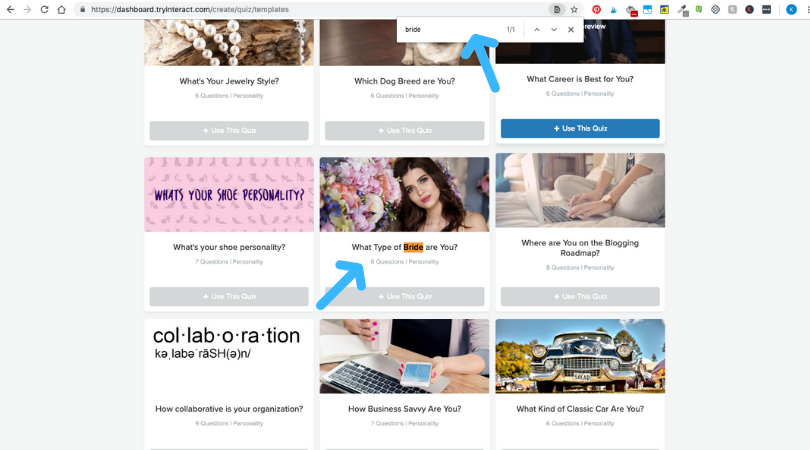Screen dimensions: 810x450
Task: Open the classic car quiz thumbnail
Action: pos(580,356)
